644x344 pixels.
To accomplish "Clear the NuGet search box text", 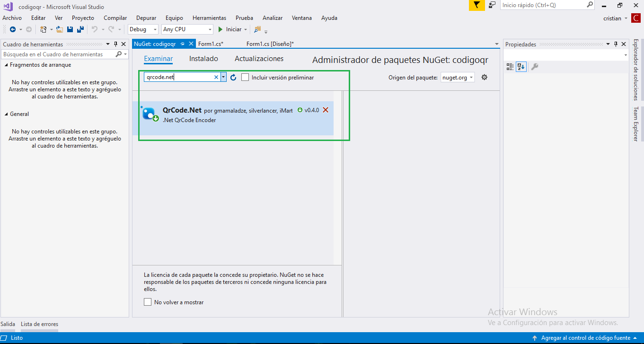I will [x=216, y=77].
